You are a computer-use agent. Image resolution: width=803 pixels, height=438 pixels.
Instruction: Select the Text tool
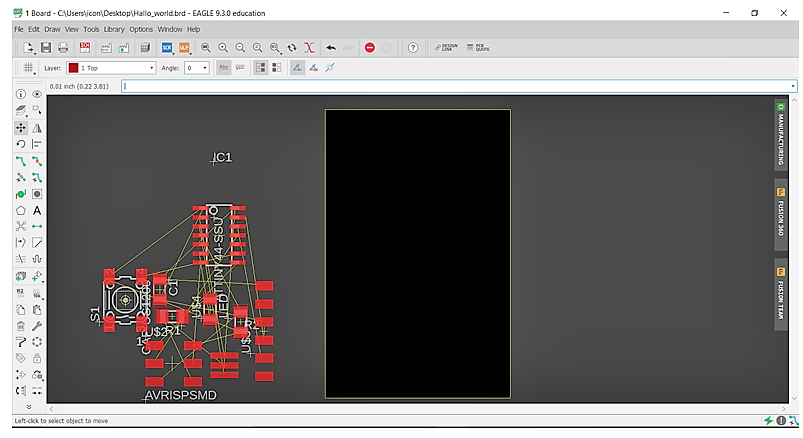pos(37,211)
